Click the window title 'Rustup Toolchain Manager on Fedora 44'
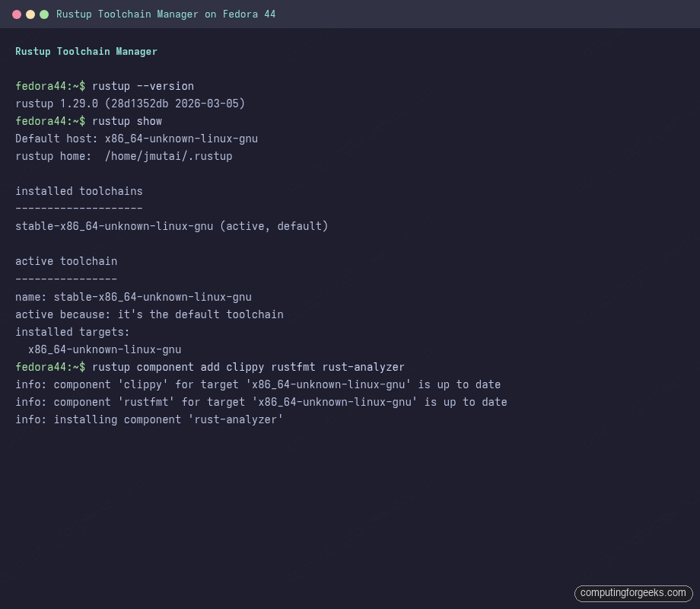The width and height of the screenshot is (700, 609). coord(166,14)
